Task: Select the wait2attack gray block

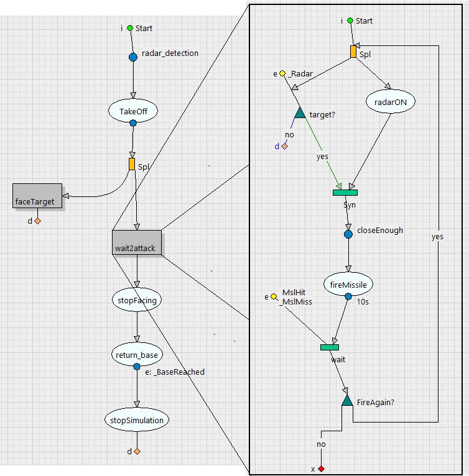Action: pyautogui.click(x=137, y=242)
